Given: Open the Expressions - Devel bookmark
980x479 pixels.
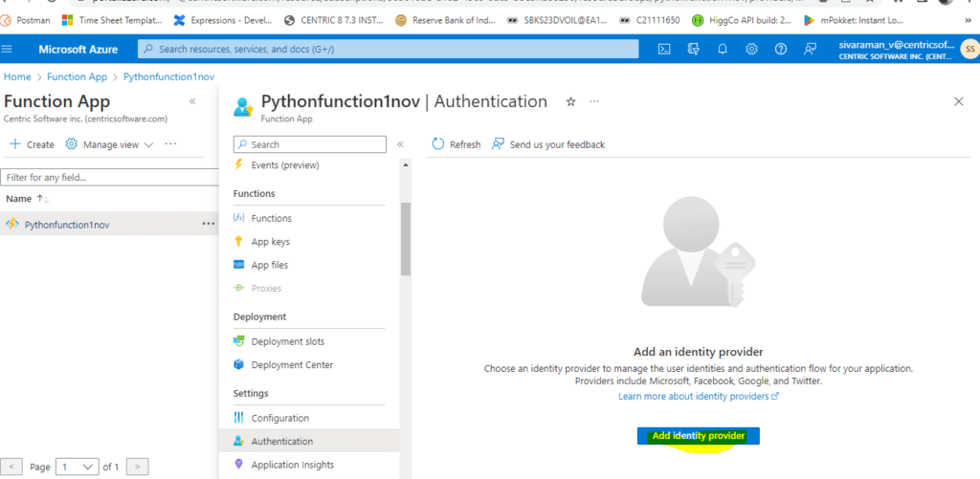Looking at the screenshot, I should [223, 20].
